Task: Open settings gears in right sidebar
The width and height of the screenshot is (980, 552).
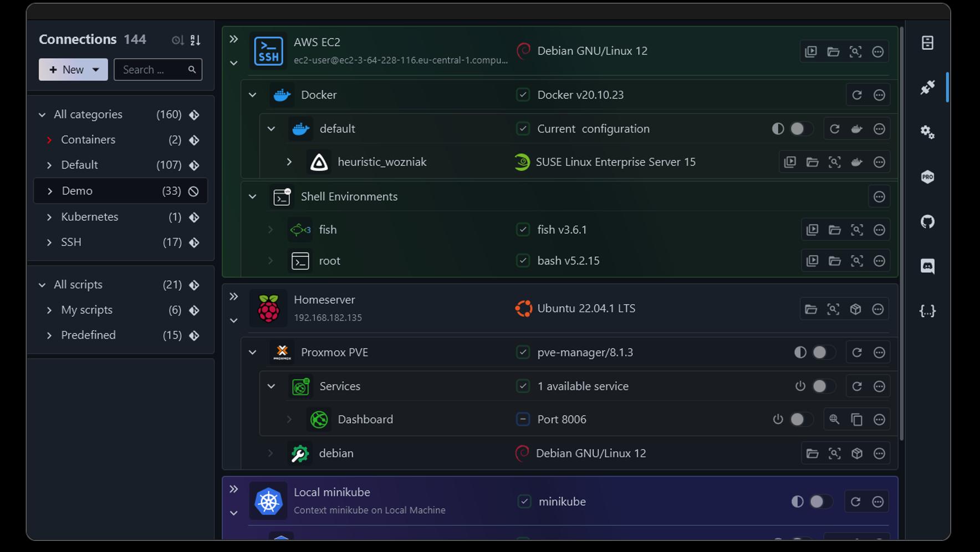Action: [x=927, y=132]
